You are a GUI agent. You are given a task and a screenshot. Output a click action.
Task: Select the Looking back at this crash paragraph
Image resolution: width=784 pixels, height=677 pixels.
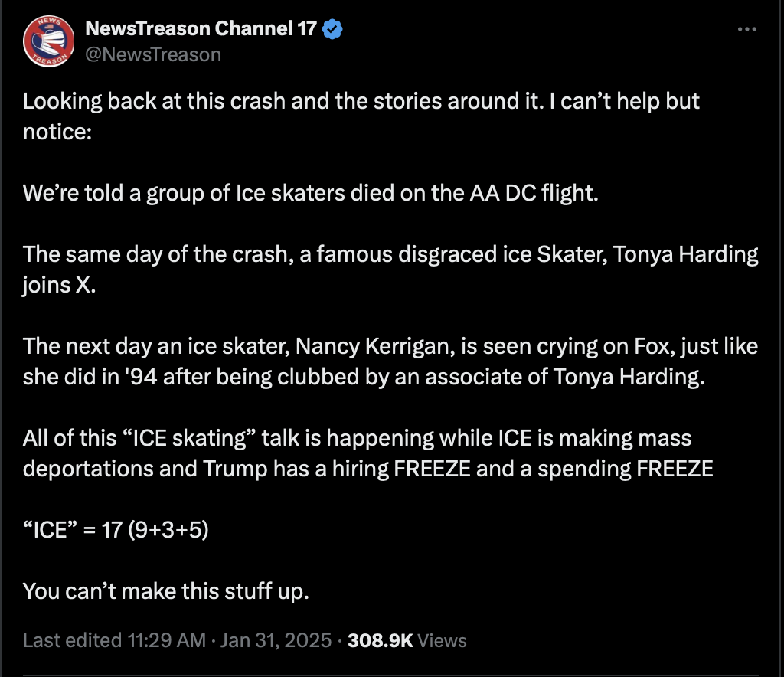tap(361, 116)
